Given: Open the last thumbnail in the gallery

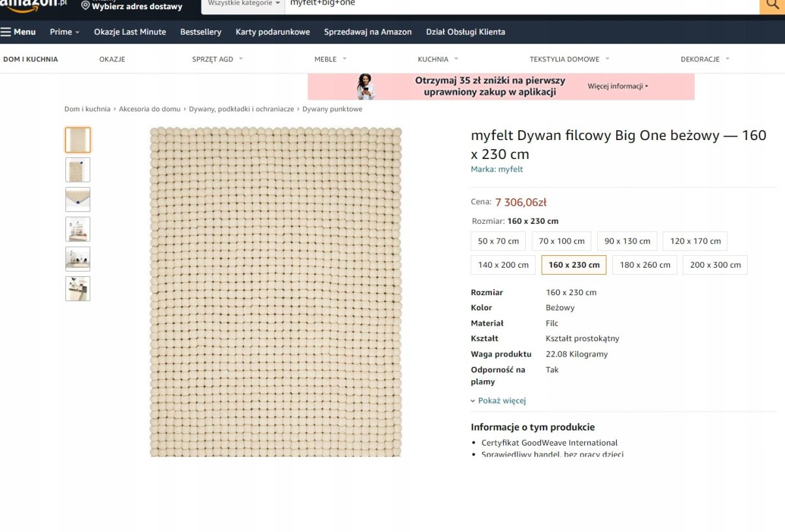Looking at the screenshot, I should [x=78, y=289].
